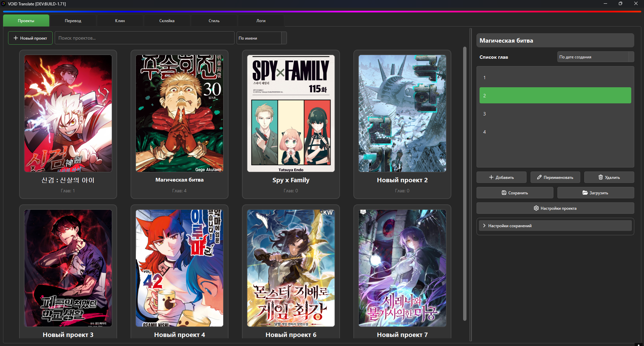Open project settings via gear icon
The width and height of the screenshot is (644, 346).
(536, 208)
